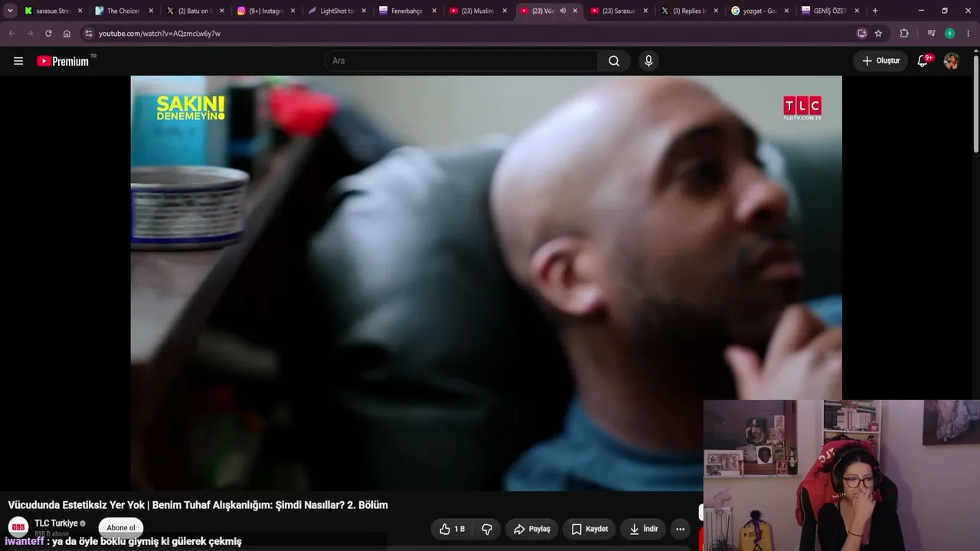
Task: Close the Fenerbahçe tab
Action: pyautogui.click(x=434, y=11)
